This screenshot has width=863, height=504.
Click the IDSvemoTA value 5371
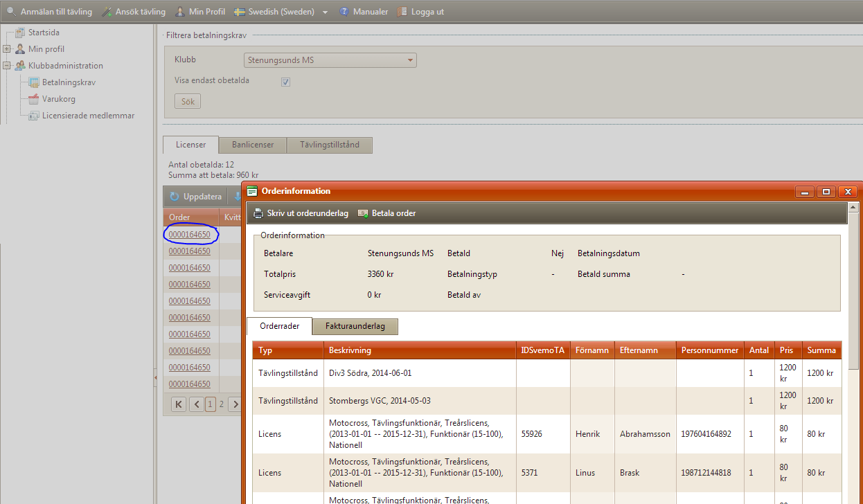click(x=530, y=473)
